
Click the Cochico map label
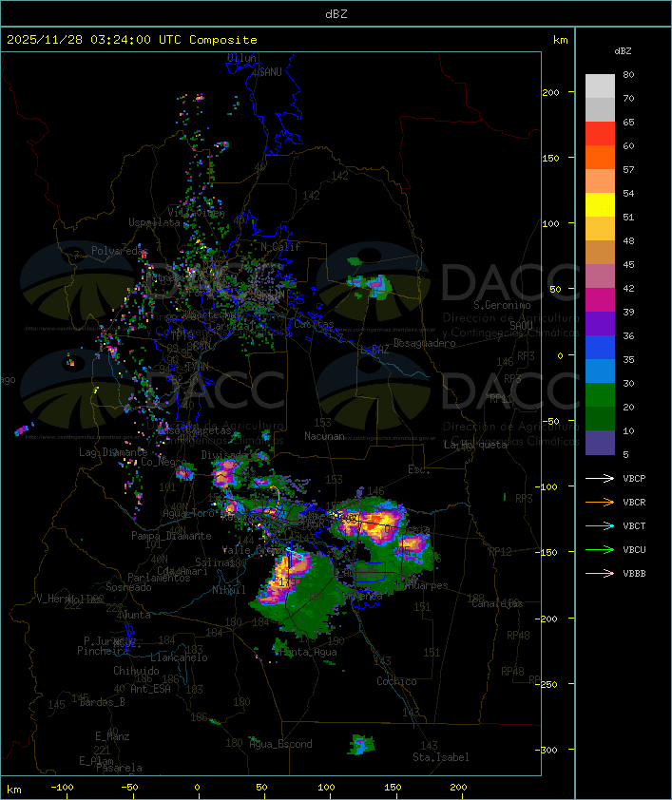click(396, 681)
